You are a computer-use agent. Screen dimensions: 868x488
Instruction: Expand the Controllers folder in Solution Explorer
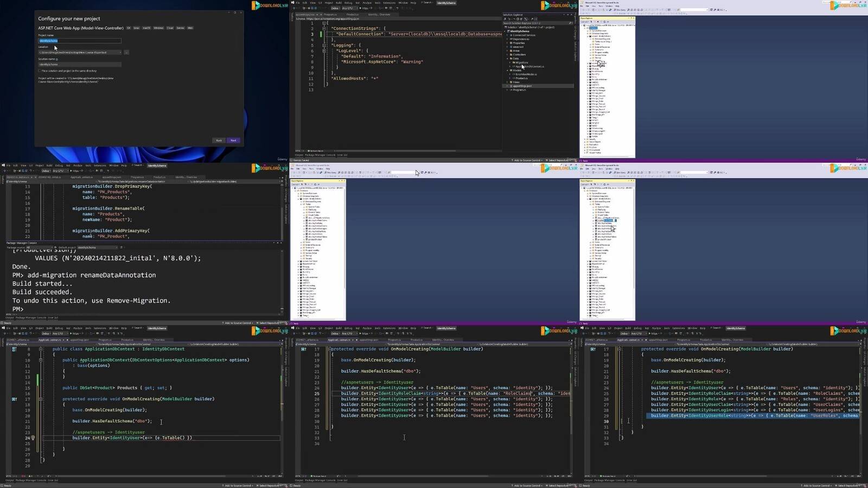click(x=508, y=55)
